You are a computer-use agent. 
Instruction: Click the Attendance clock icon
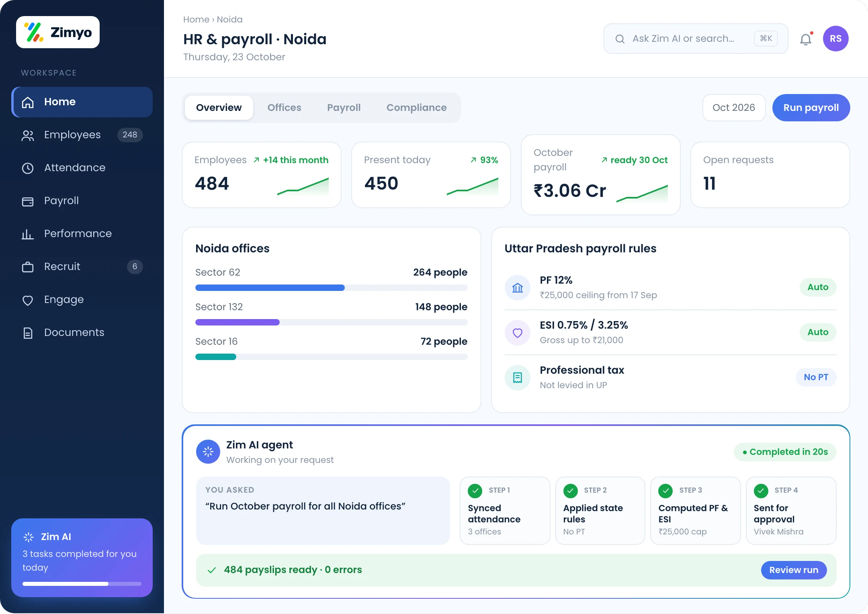click(x=28, y=168)
